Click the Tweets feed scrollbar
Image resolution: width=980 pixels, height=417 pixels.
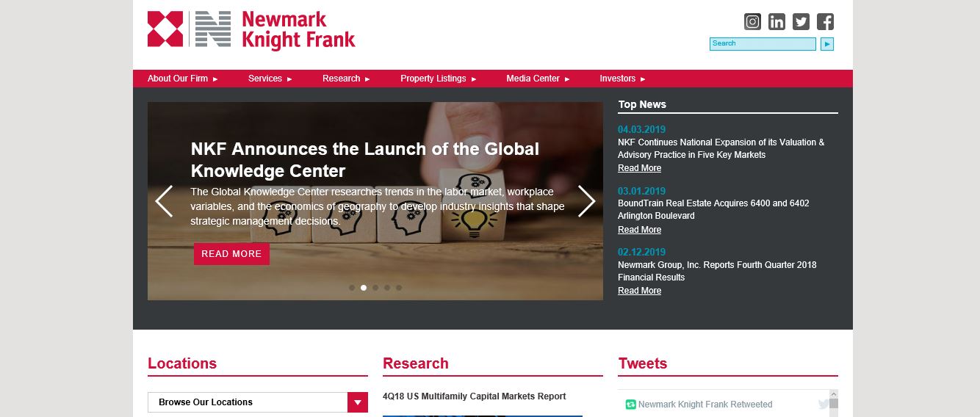pyautogui.click(x=833, y=405)
